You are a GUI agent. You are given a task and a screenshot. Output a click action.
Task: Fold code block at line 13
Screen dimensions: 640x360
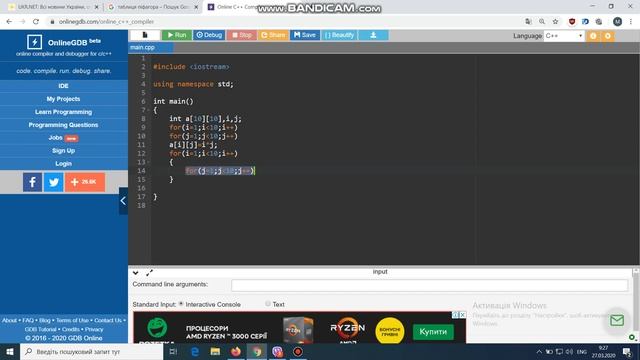click(x=148, y=162)
